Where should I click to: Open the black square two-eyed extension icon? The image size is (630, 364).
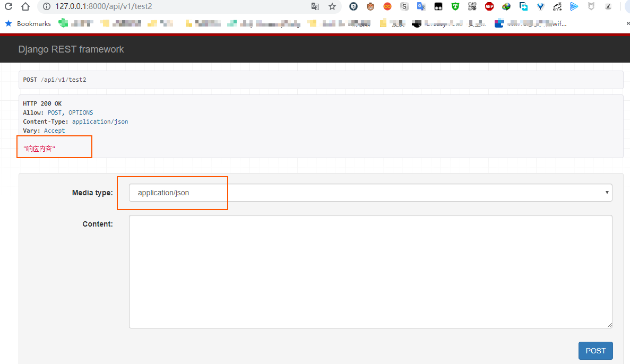[438, 6]
